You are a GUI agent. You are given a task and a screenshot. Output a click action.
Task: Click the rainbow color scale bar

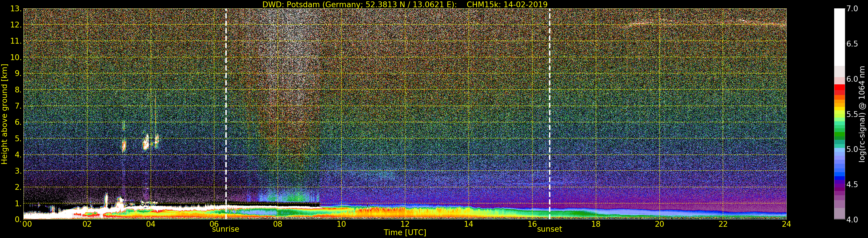[839, 114]
